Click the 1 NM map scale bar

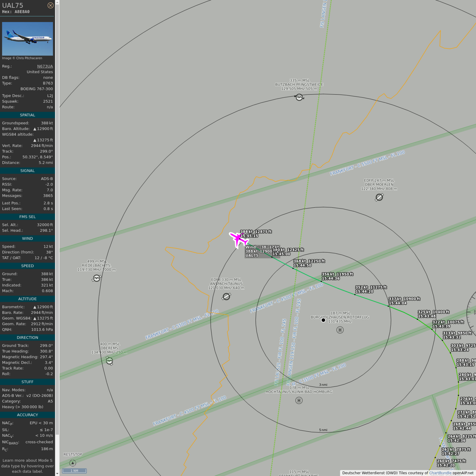75,471
